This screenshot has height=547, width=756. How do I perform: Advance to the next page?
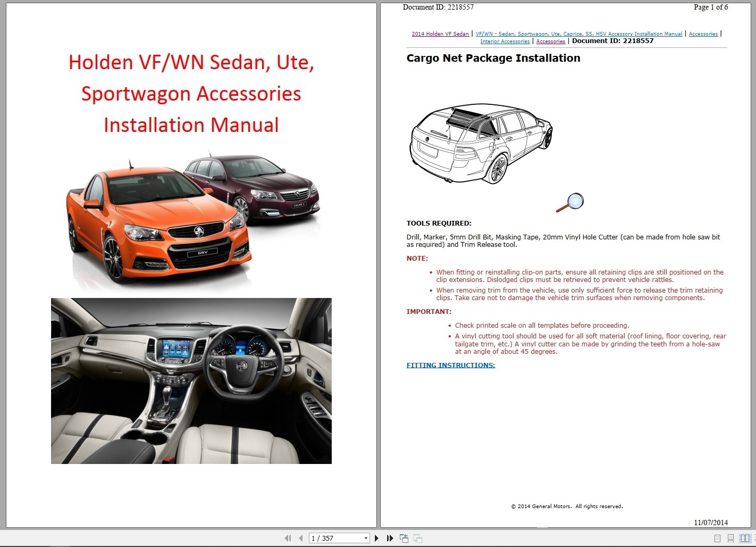tap(376, 538)
